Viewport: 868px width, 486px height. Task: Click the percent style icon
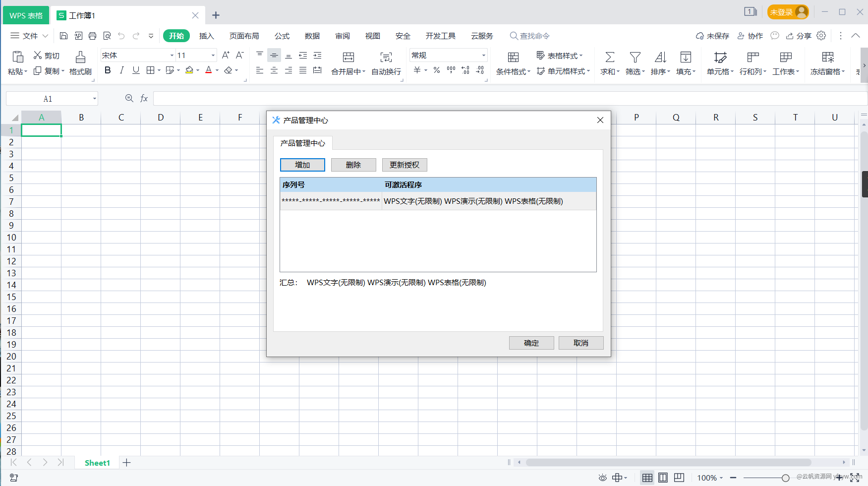pos(436,70)
